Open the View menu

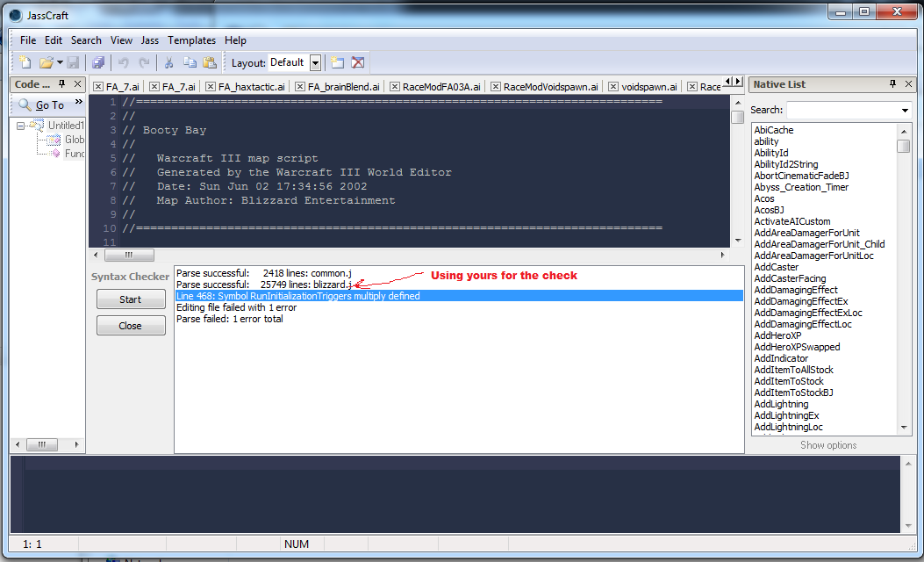121,40
